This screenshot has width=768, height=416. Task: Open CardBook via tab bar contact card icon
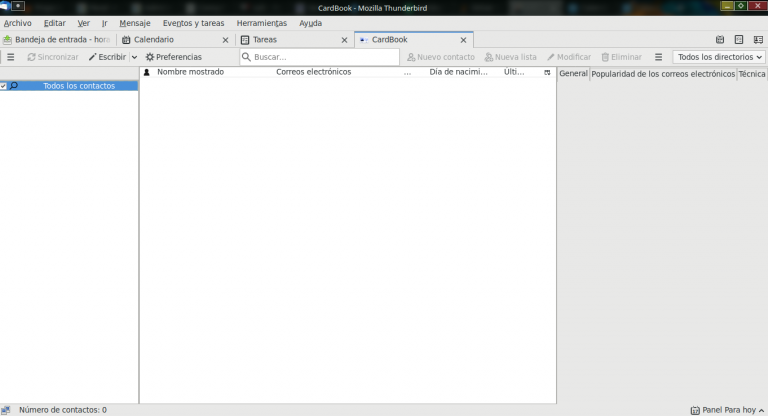coord(758,40)
